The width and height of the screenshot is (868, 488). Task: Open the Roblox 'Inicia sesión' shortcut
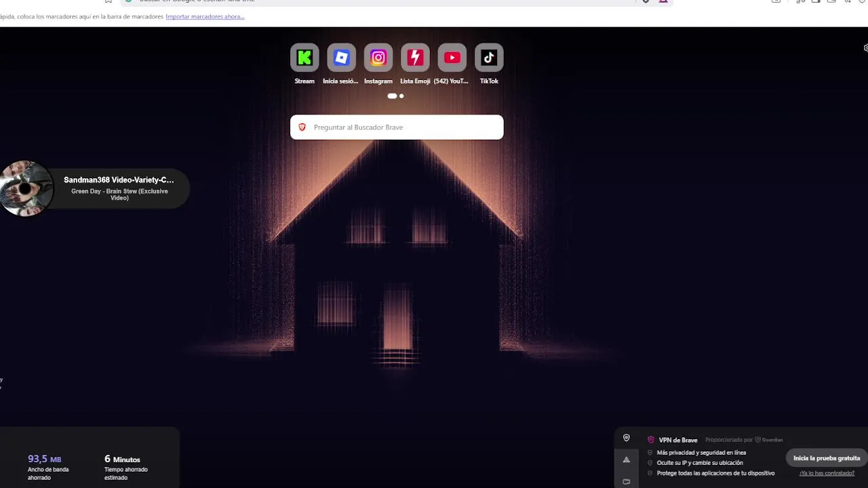coord(341,58)
